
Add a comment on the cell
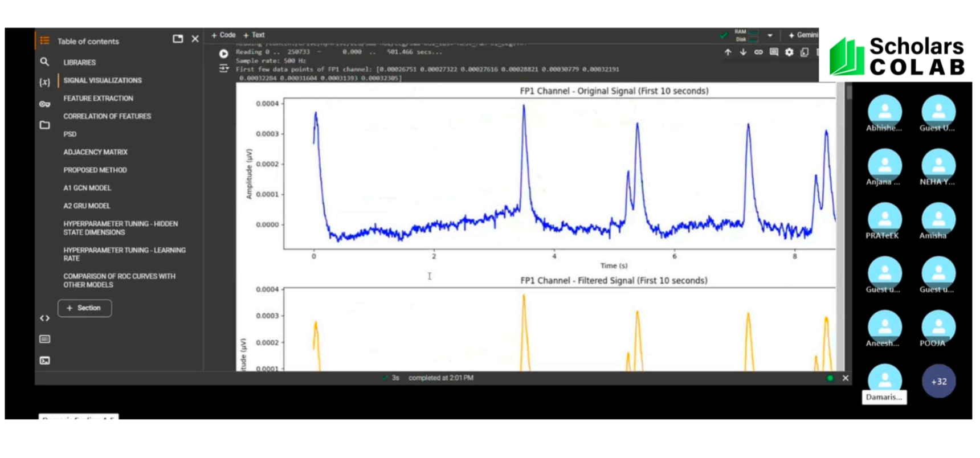point(774,52)
